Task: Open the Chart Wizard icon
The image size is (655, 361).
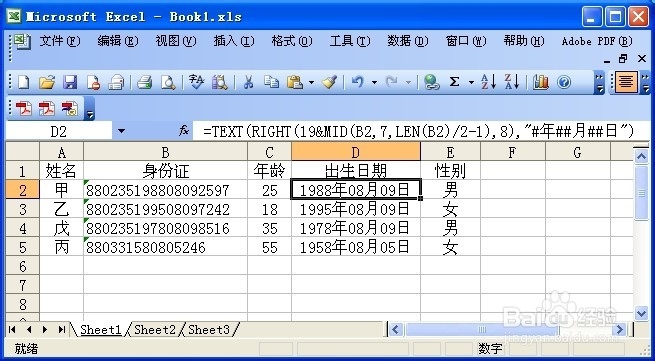Action: pyautogui.click(x=541, y=82)
